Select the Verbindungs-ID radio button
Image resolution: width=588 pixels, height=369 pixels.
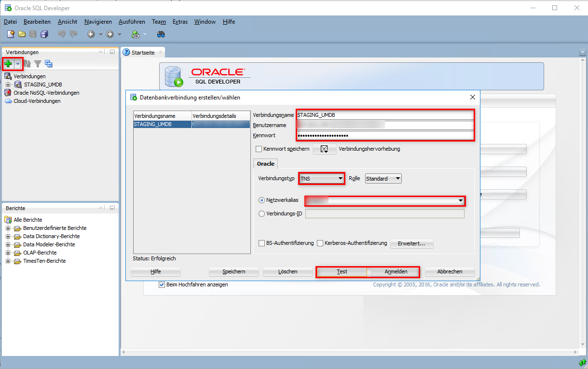(261, 213)
